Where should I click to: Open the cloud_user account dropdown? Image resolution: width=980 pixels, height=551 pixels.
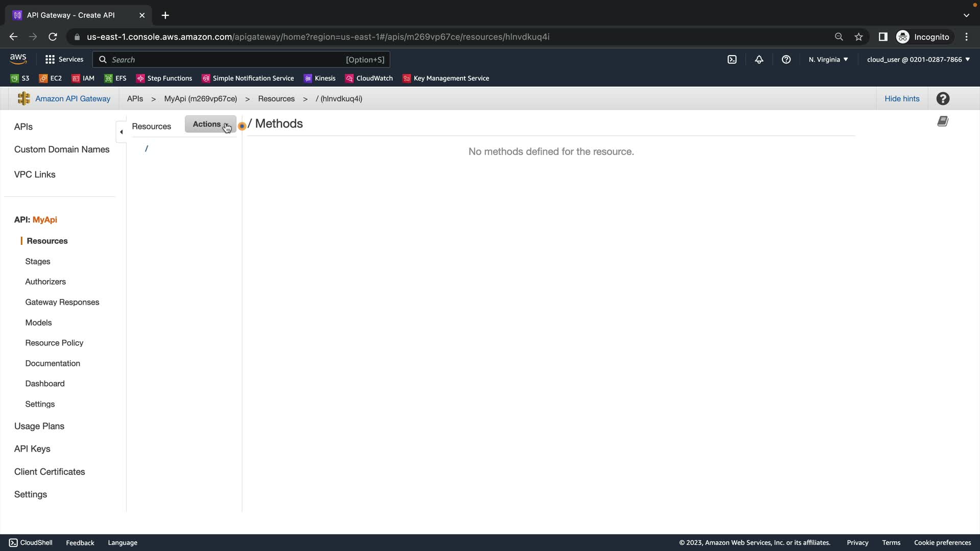pos(918,60)
